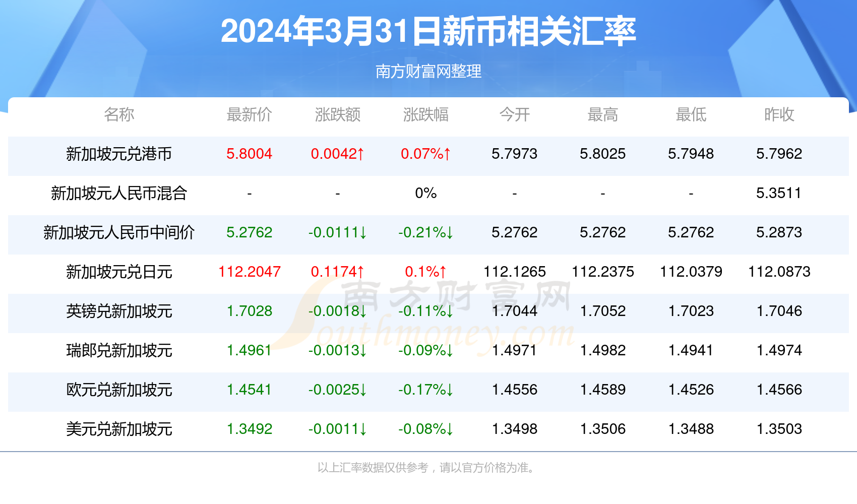
Task: Click the change value -0.0011↓
Action: 337,429
